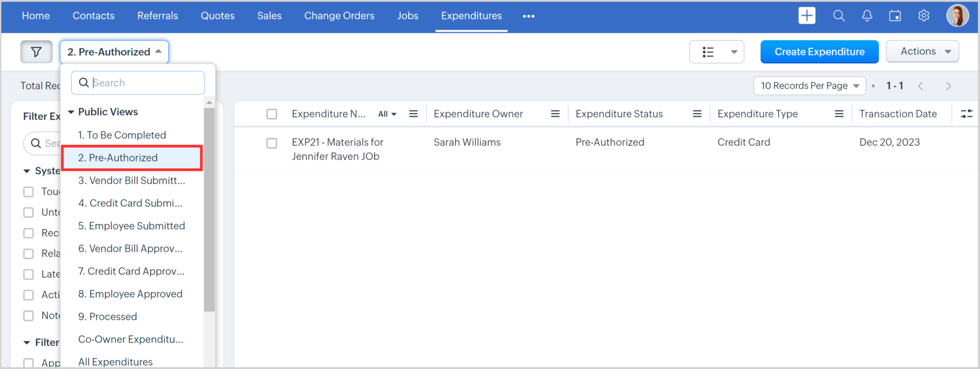This screenshot has height=369, width=980.
Task: Click the column customization sliders icon
Action: click(x=966, y=114)
